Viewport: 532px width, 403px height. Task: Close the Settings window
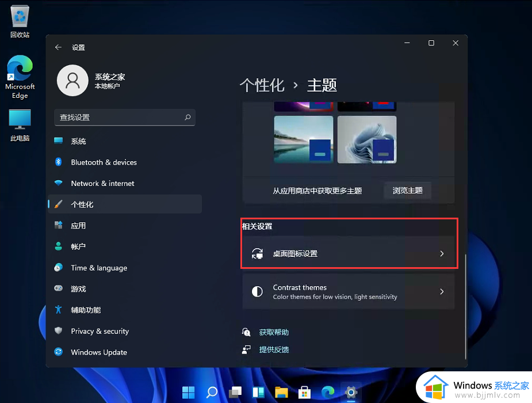456,43
